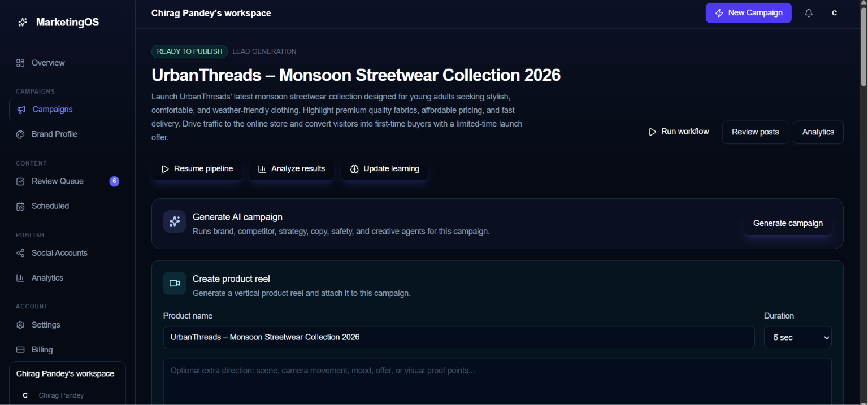Click the product reel video camera icon
868x405 pixels.
[175, 284]
